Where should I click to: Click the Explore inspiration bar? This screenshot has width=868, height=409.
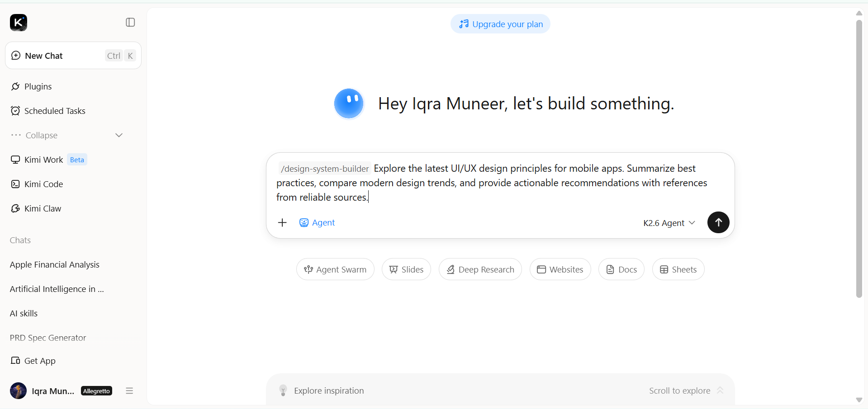tap(500, 390)
